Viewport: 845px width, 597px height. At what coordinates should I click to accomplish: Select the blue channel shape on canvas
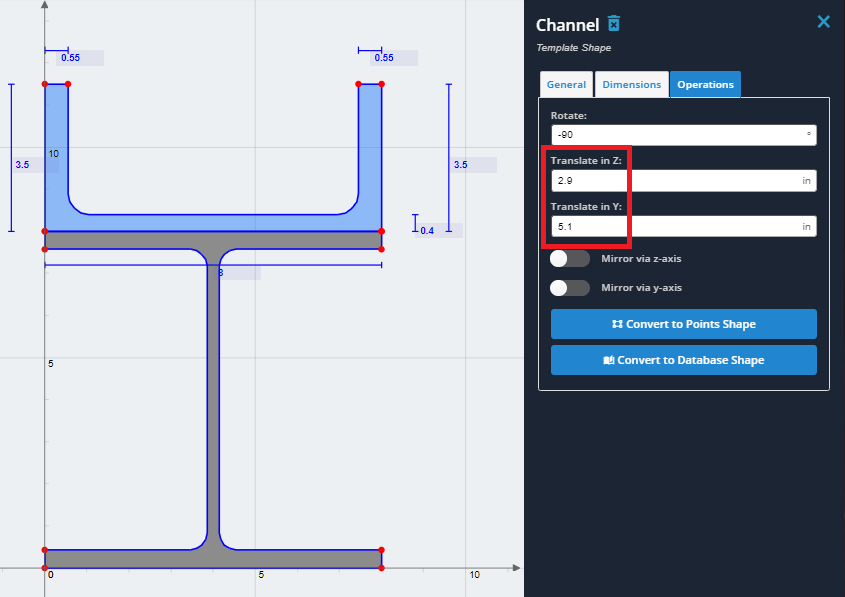click(213, 223)
